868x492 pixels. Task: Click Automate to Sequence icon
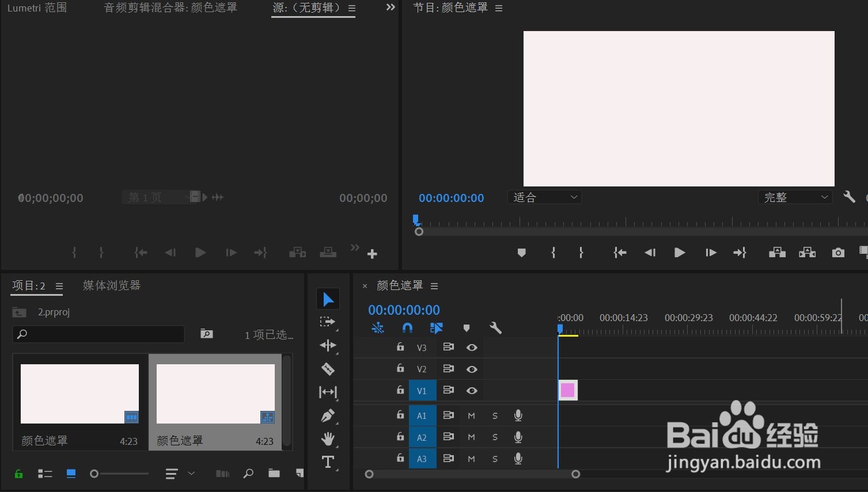coord(222,474)
